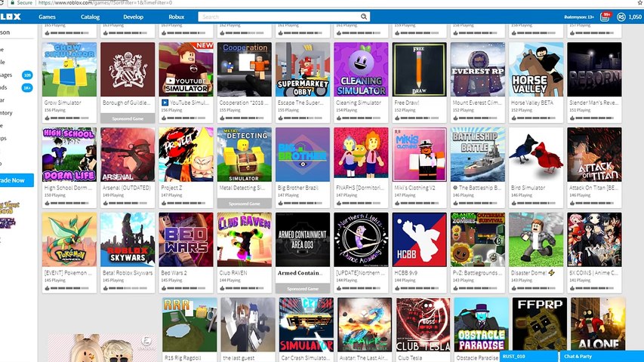Click the blue 109 badge in the sidebar
644x362 pixels.
click(27, 75)
